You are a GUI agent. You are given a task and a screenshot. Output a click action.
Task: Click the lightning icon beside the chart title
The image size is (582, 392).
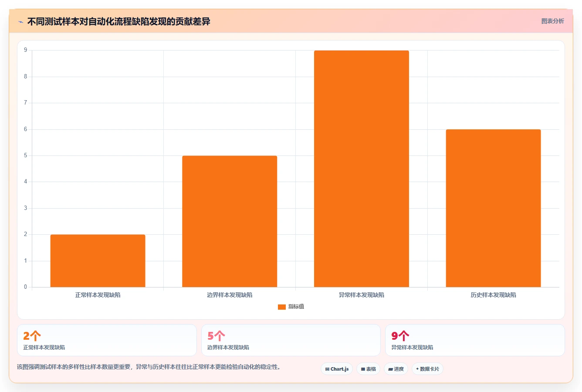tap(20, 22)
